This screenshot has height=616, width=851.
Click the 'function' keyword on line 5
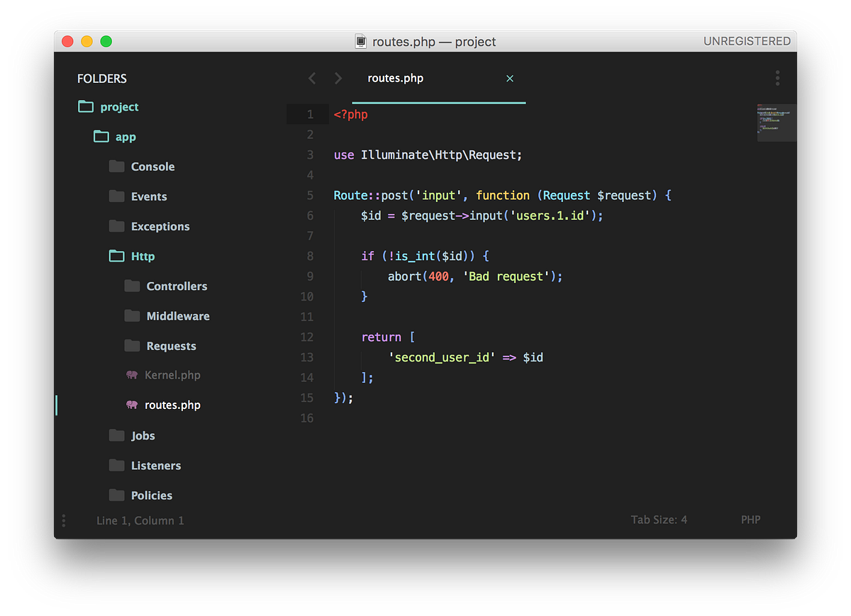tap(503, 195)
